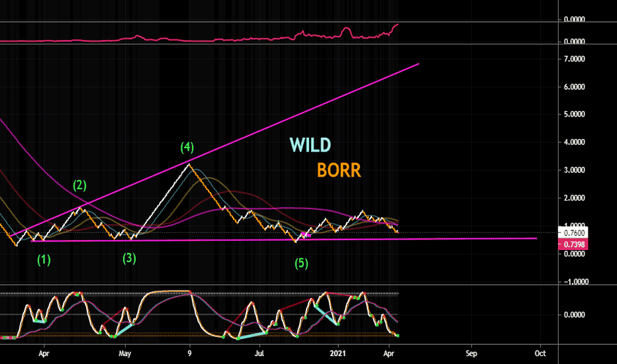
Task: Click the -1.0000 price axis value
Action: click(576, 282)
